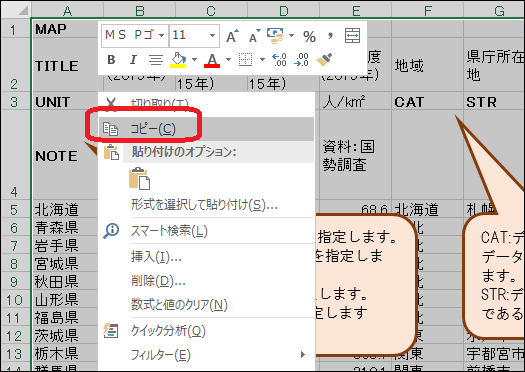
Task: Apply comma style format
Action: point(330,35)
